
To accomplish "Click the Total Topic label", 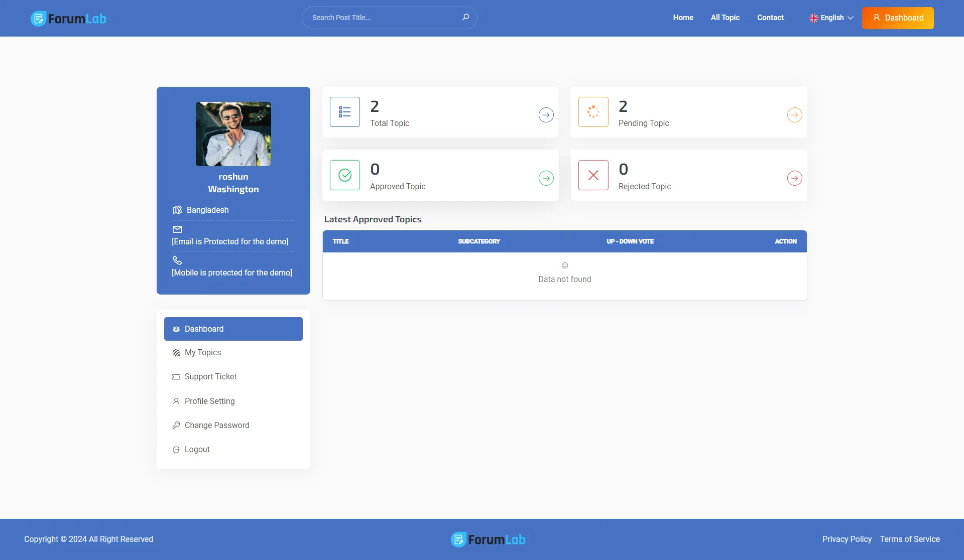I will click(x=390, y=123).
